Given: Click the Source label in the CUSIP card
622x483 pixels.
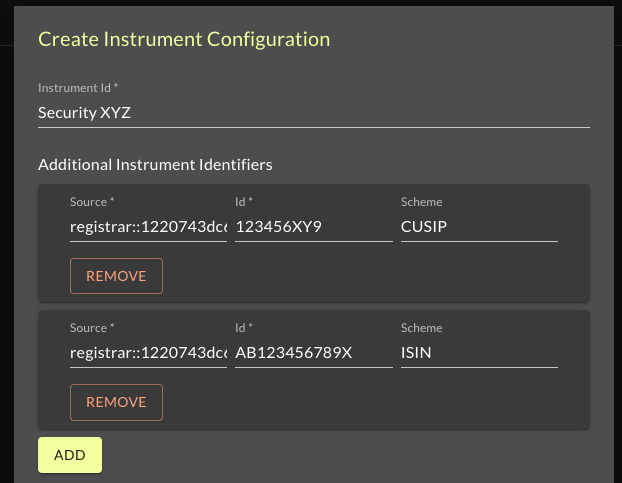Looking at the screenshot, I should pos(92,202).
